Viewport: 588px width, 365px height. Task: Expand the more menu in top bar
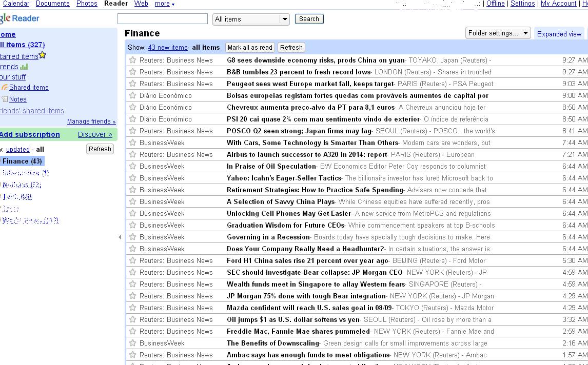coord(165,4)
